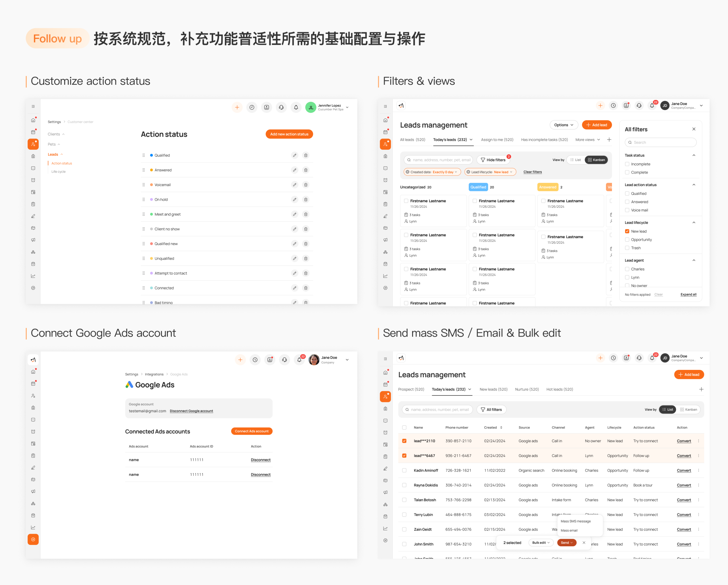The image size is (728, 585).
Task: Uncheck the New lead lifecycle filter
Action: 627,231
